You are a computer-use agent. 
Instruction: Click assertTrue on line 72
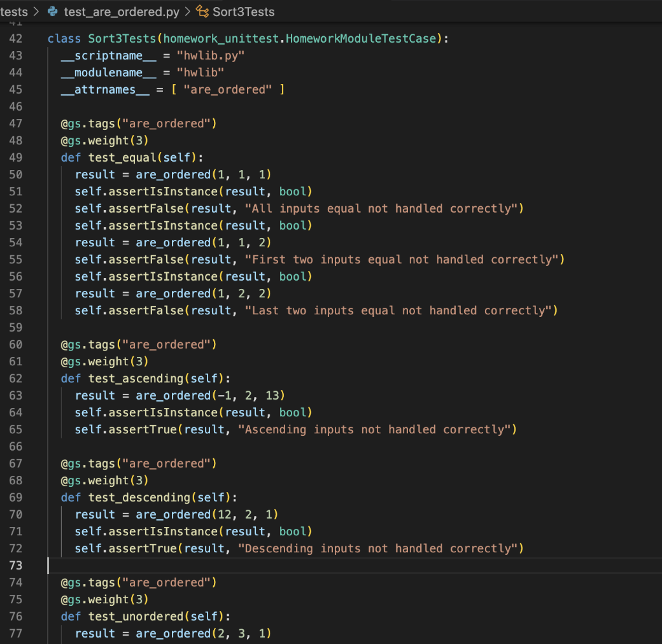[143, 548]
